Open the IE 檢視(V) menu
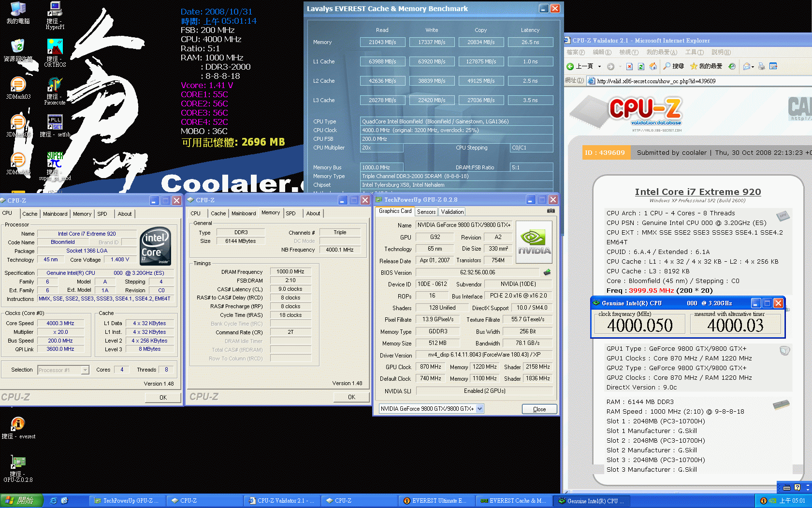 tap(629, 52)
